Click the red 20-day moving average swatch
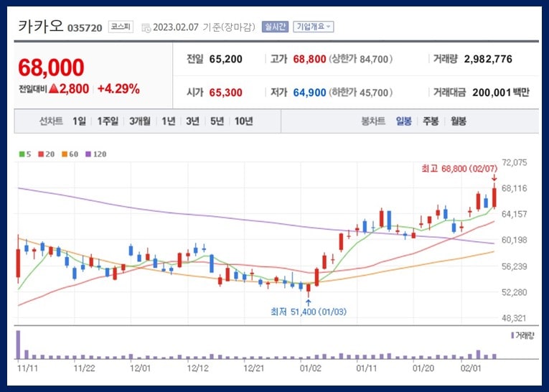549x392 pixels. click(41, 154)
